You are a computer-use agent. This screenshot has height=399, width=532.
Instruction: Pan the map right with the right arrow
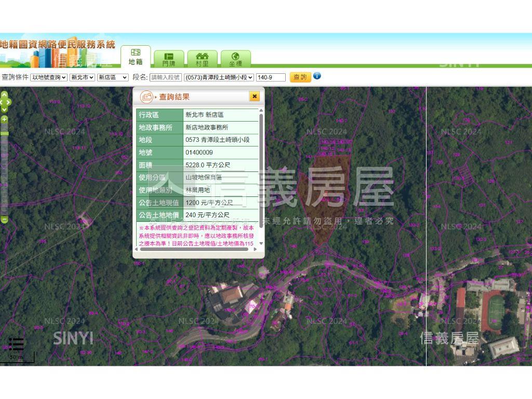(x=8, y=102)
